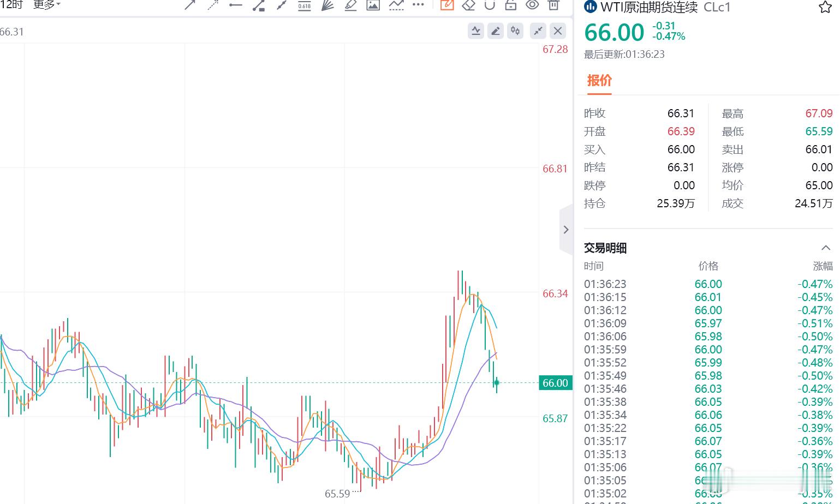Delete all drawings with trash icon

click(x=553, y=5)
